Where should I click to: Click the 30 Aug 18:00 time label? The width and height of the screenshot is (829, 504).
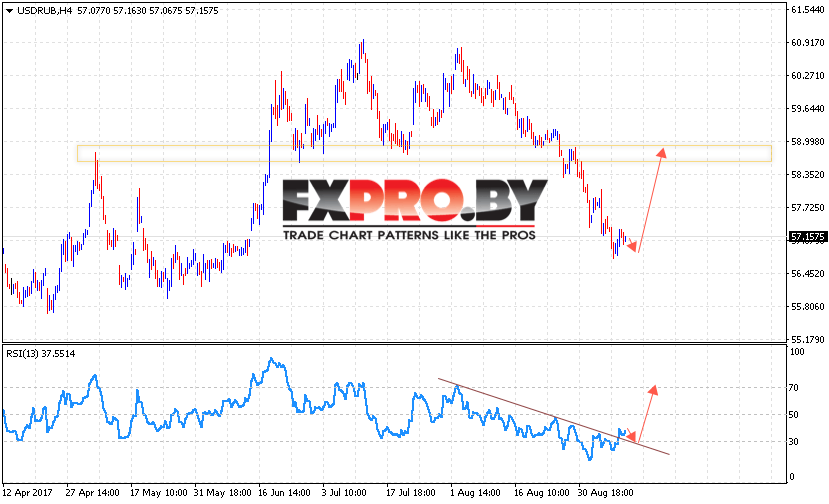click(x=606, y=493)
